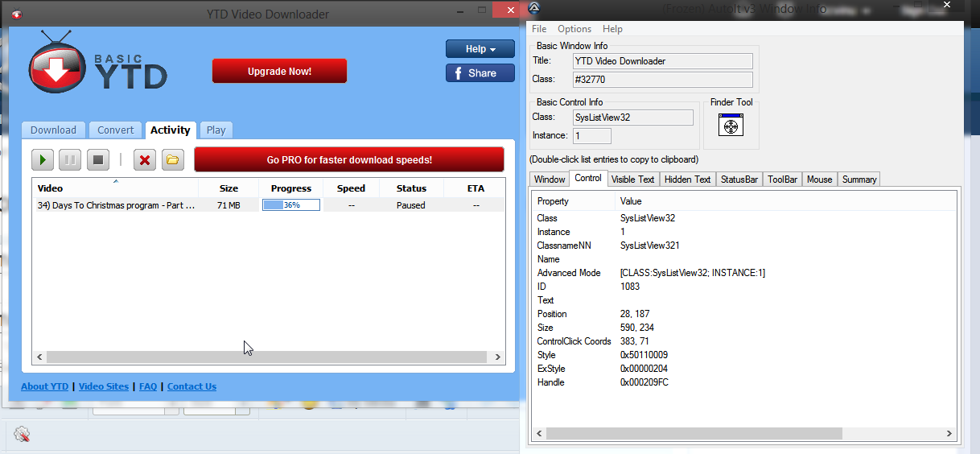Screen dimensions: 980x454
Task: Select the ControlClick Coords row
Action: (744, 341)
